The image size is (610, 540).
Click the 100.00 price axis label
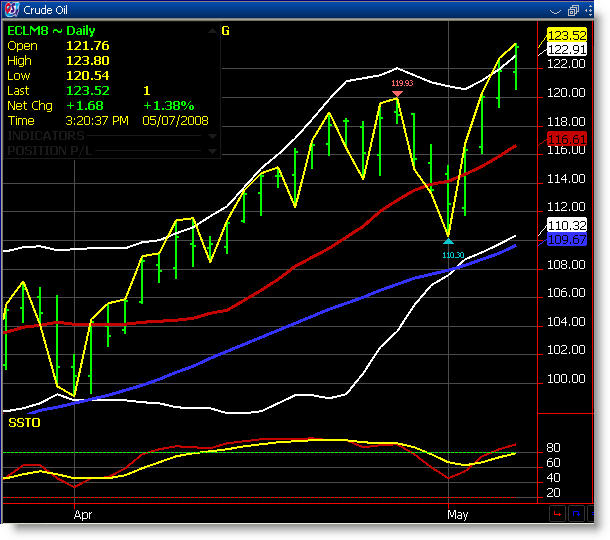(x=566, y=379)
